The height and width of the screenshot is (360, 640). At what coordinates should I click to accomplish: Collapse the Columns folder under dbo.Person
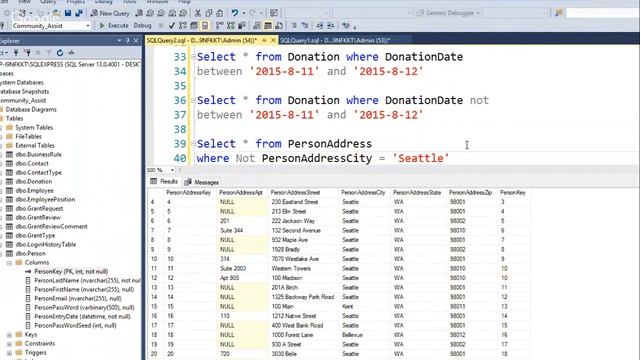[9, 263]
